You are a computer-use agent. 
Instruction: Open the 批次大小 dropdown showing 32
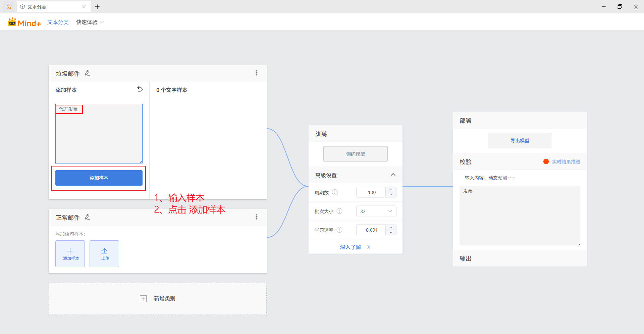point(376,211)
